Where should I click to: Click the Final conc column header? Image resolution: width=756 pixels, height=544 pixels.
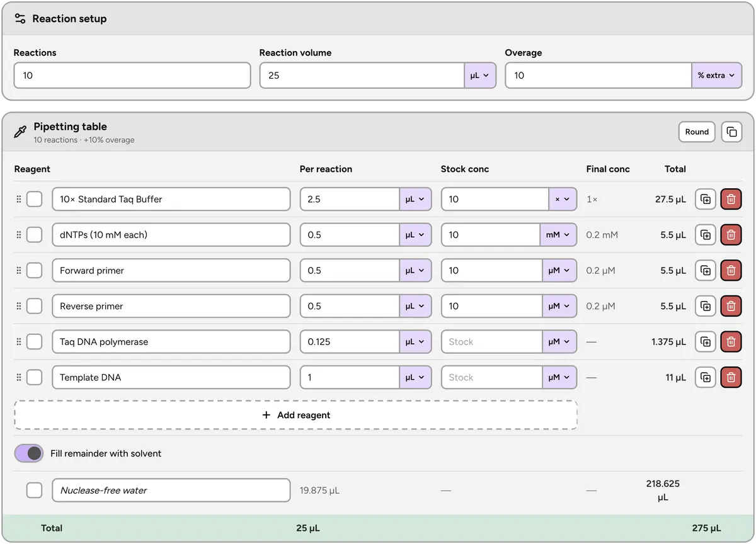pos(608,169)
